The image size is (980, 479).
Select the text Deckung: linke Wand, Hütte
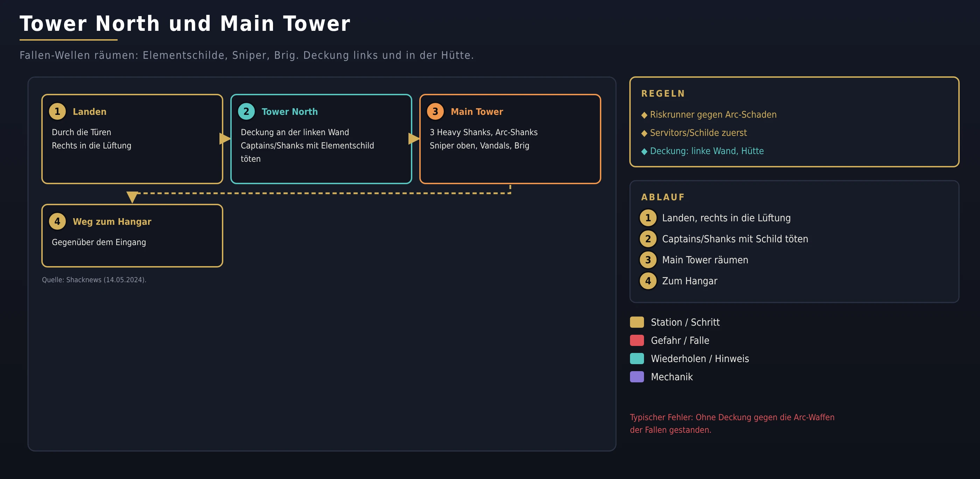point(707,151)
